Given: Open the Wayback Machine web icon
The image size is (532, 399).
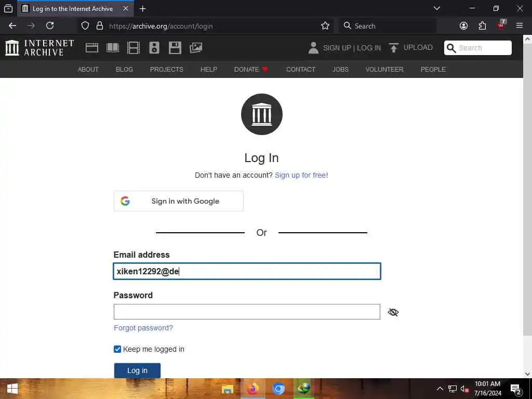Looking at the screenshot, I should pyautogui.click(x=91, y=48).
